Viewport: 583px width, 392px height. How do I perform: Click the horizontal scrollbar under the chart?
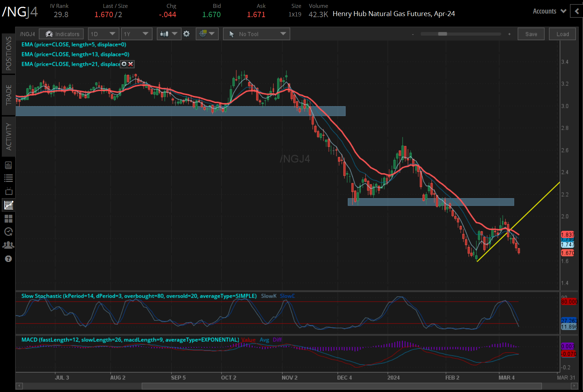pyautogui.click(x=341, y=386)
